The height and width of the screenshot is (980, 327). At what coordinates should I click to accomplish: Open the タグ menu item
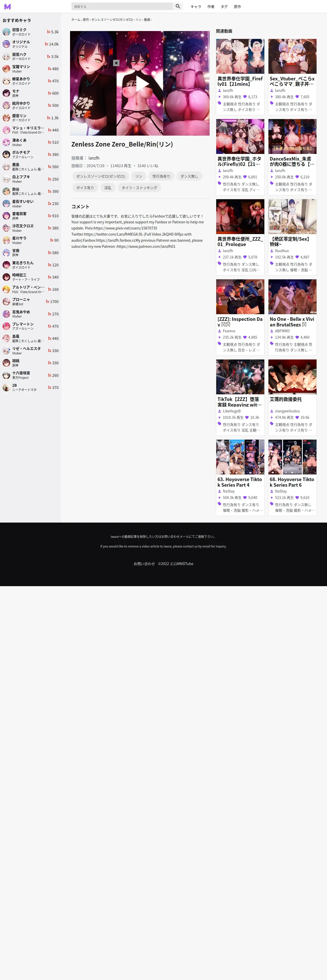[224, 6]
